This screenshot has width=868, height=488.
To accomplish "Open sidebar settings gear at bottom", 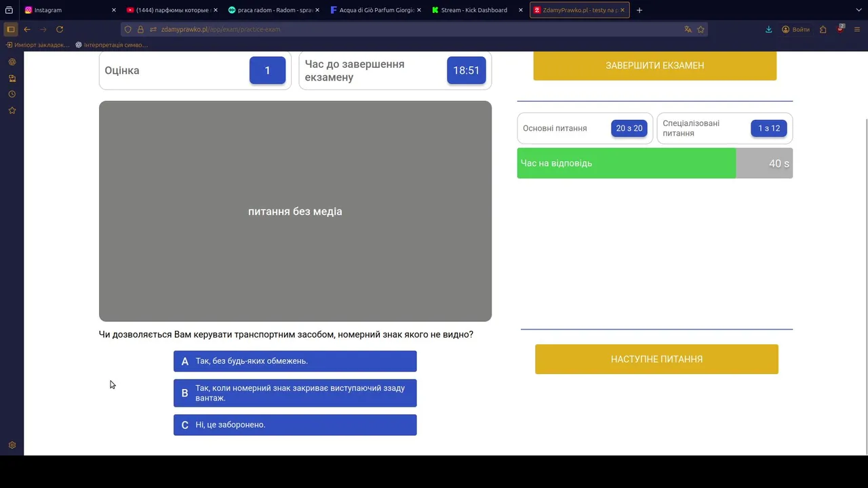I will [x=12, y=445].
